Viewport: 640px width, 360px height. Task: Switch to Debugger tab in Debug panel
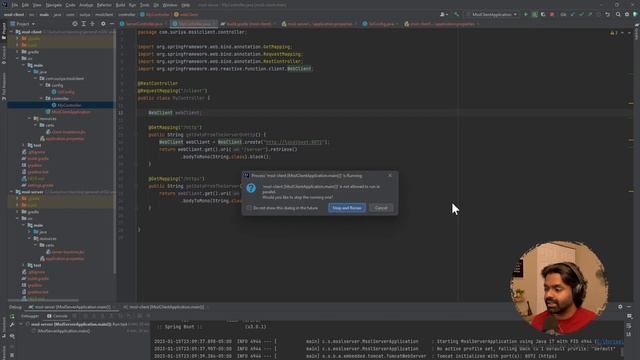30,316
